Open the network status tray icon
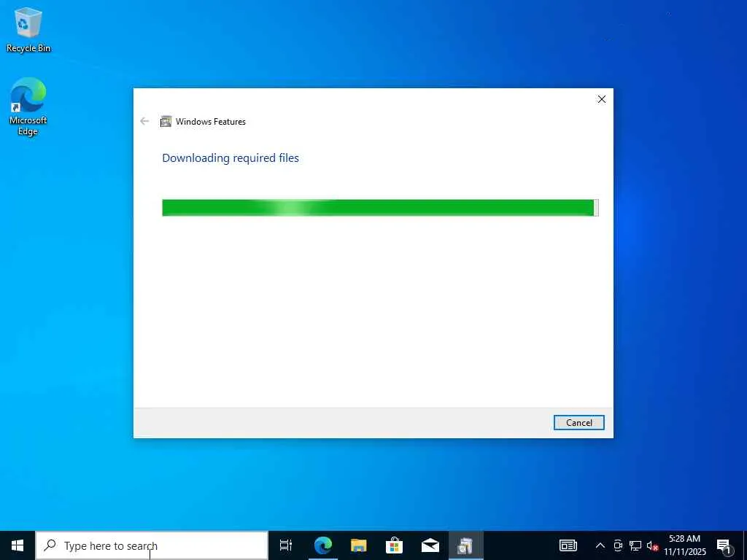Screen dimensions: 747x560 tap(635, 545)
